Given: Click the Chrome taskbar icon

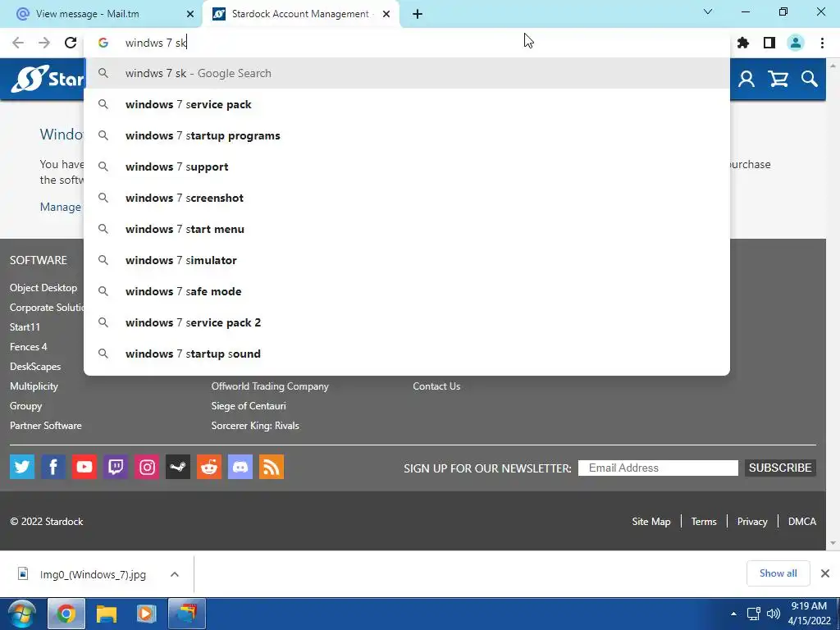Looking at the screenshot, I should pyautogui.click(x=66, y=614).
